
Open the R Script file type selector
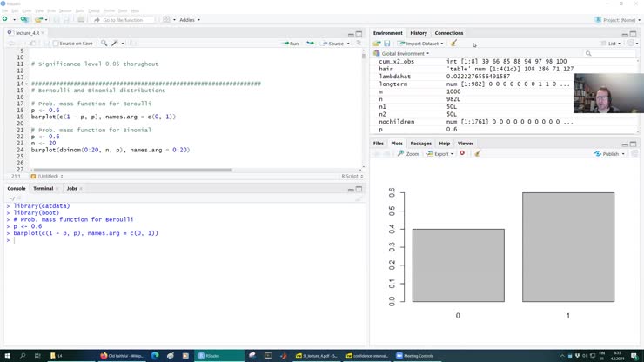(352, 176)
